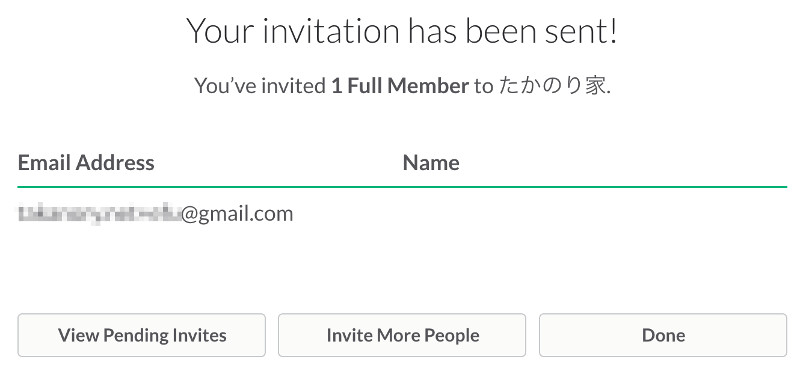This screenshot has width=800, height=368.
Task: Open View Pending Invites
Action: (x=142, y=335)
